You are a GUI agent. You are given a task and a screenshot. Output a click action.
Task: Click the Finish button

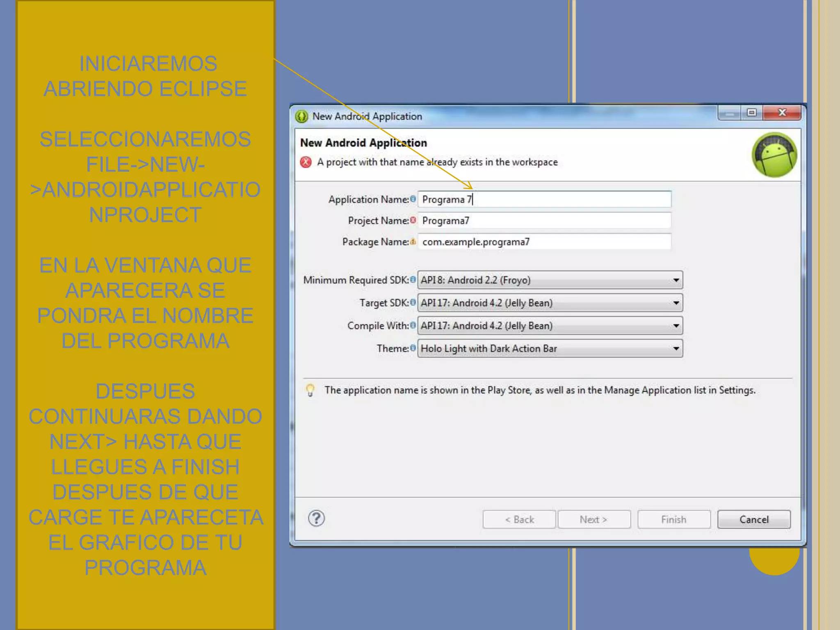tap(673, 520)
